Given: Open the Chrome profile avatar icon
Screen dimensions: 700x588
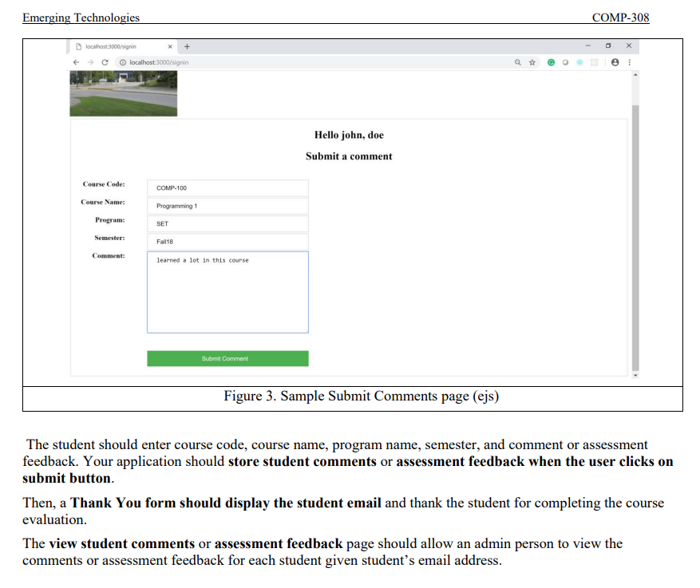Looking at the screenshot, I should 615,62.
